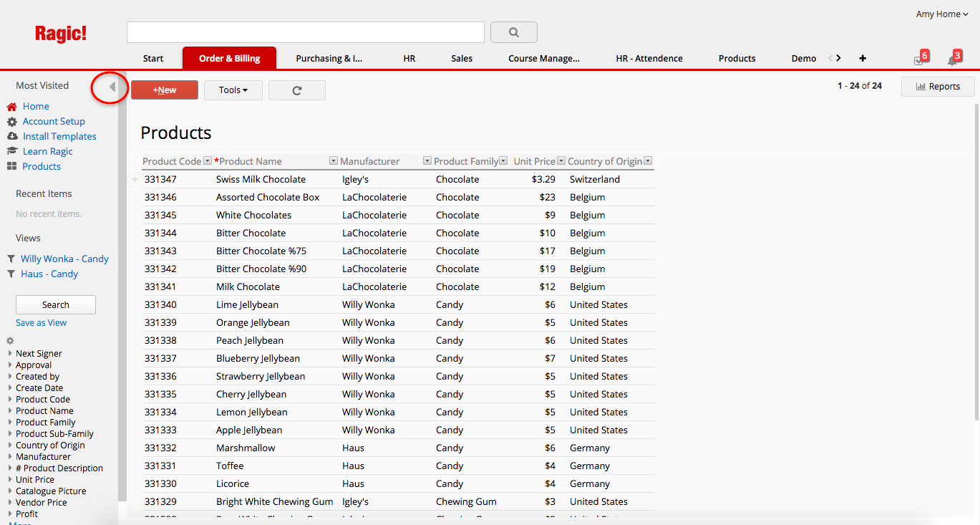Open Learn Ragic via the graduation cap icon

[x=12, y=150]
